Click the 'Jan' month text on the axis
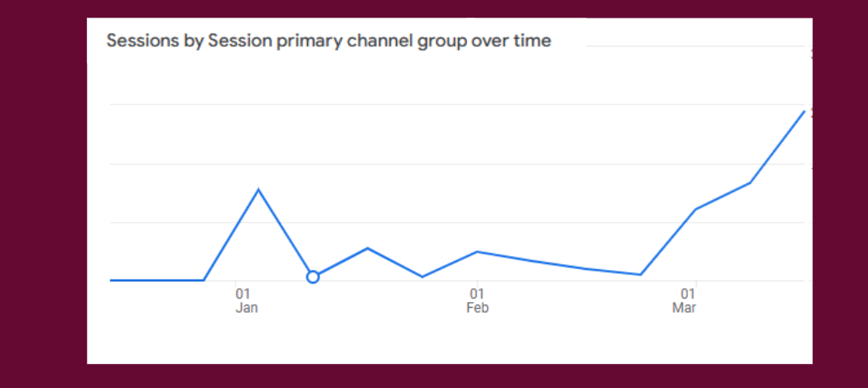 [247, 308]
